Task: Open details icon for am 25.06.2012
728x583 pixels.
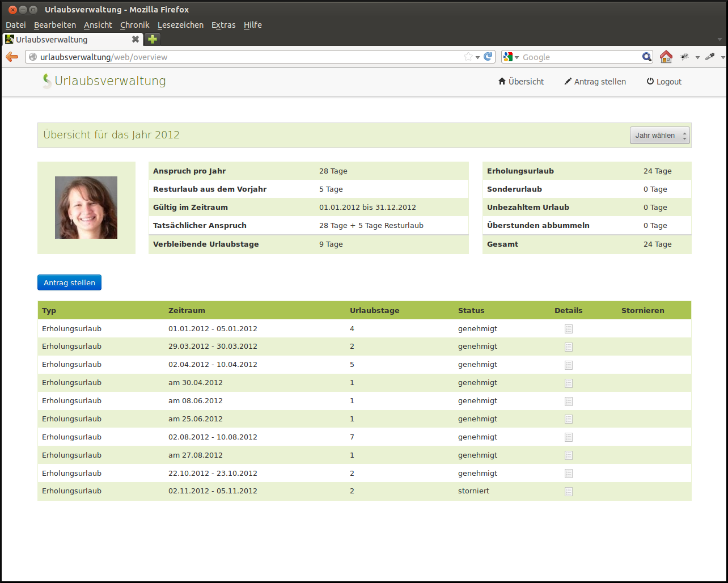Action: click(569, 419)
